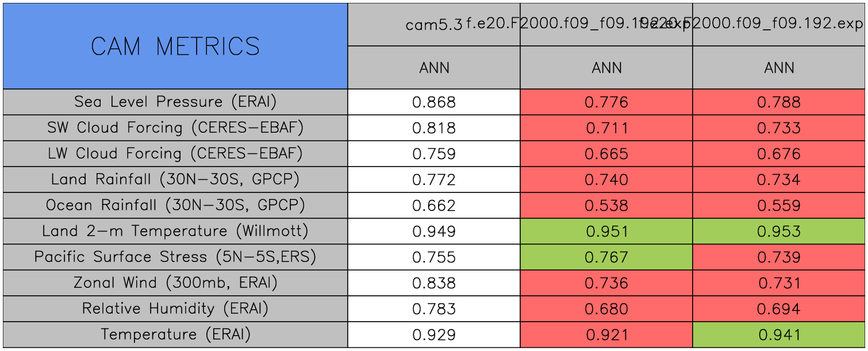The width and height of the screenshot is (868, 351).
Task: Select the Ocean Rainfall row label
Action: [x=175, y=205]
